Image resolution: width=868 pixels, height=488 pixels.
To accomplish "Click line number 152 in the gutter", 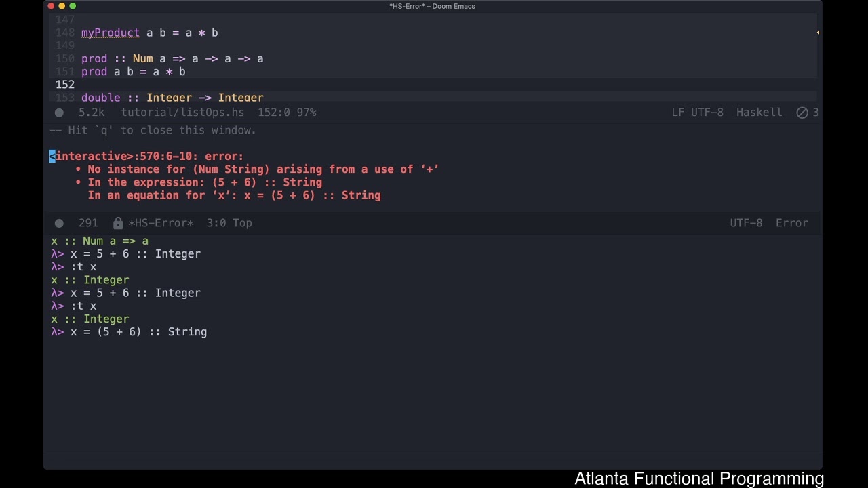I will pos(65,85).
